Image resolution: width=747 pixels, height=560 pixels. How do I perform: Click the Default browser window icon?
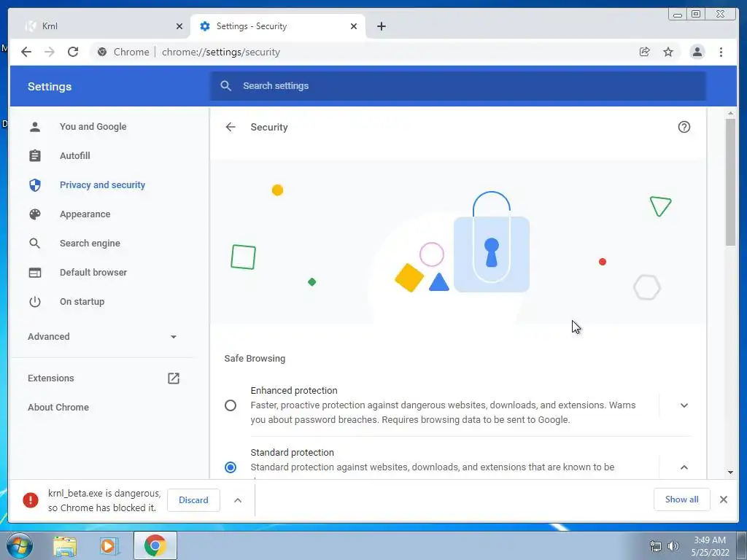35,273
